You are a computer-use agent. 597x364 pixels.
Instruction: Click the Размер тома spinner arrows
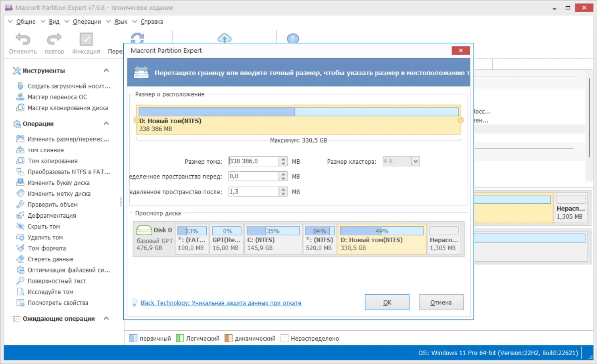[x=283, y=161]
